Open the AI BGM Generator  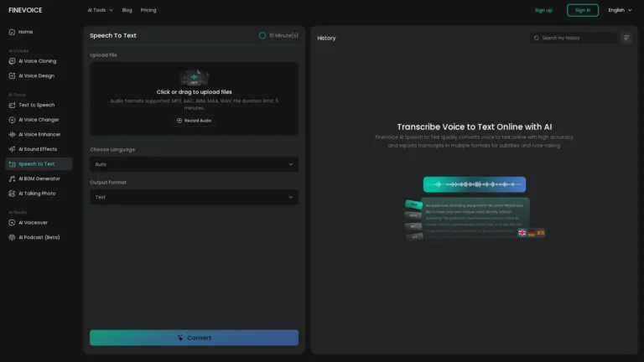39,178
